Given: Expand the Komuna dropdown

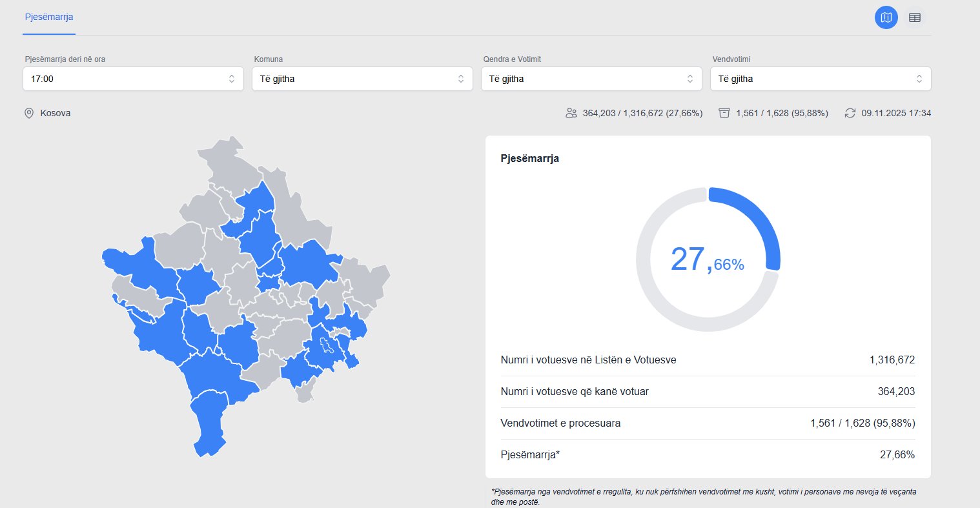Looking at the screenshot, I should (362, 79).
